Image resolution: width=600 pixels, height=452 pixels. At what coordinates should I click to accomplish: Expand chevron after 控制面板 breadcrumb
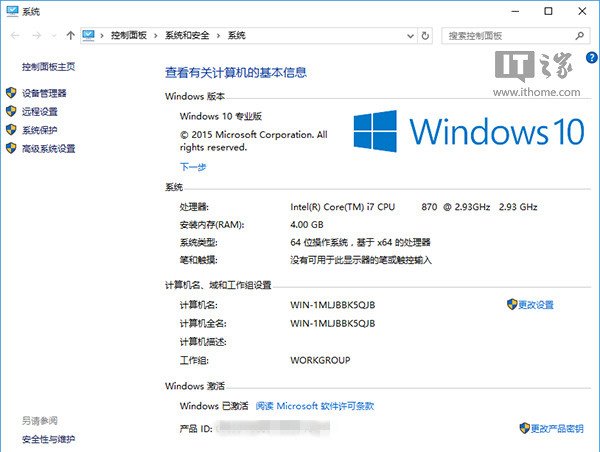155,36
